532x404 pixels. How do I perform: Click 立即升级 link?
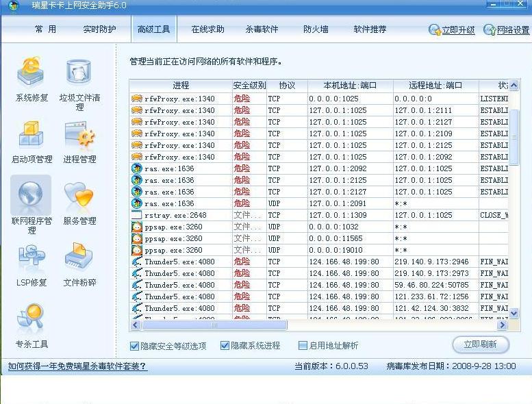[x=458, y=30]
